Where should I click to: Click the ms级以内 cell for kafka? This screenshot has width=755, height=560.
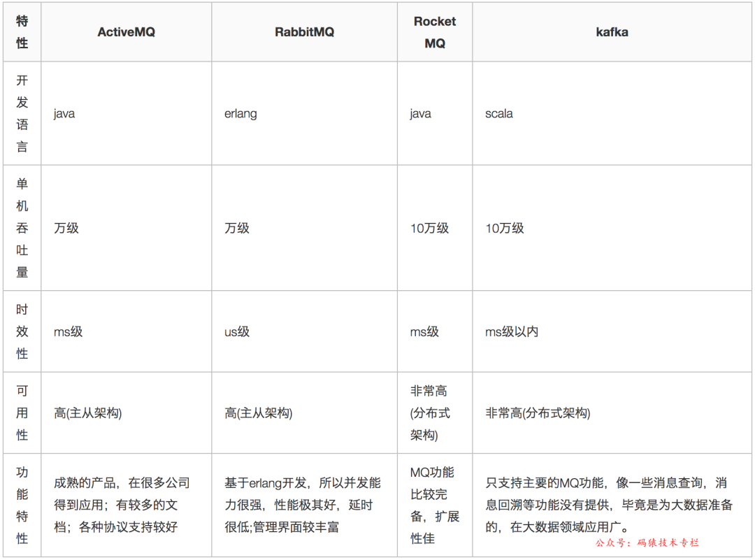(512, 331)
